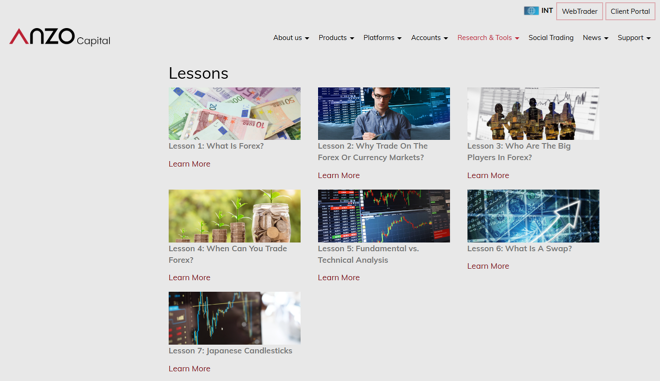Expand the Support dropdown
The width and height of the screenshot is (660, 381).
pos(634,38)
